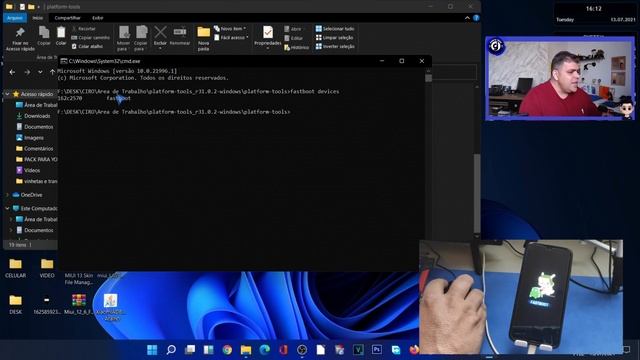The height and width of the screenshot is (360, 640).
Task: Open taskbar Search
Action: (171, 350)
